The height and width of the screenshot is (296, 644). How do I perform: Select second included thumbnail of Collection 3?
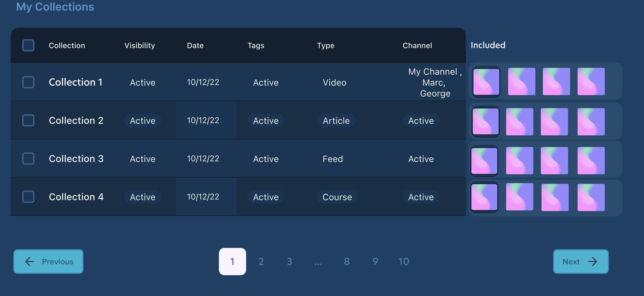[519, 161]
